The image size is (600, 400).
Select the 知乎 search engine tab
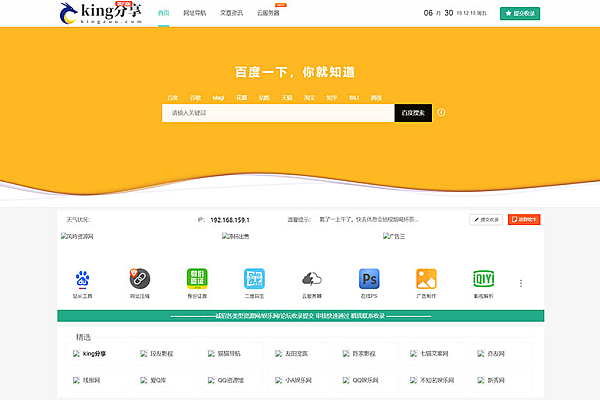[x=332, y=98]
